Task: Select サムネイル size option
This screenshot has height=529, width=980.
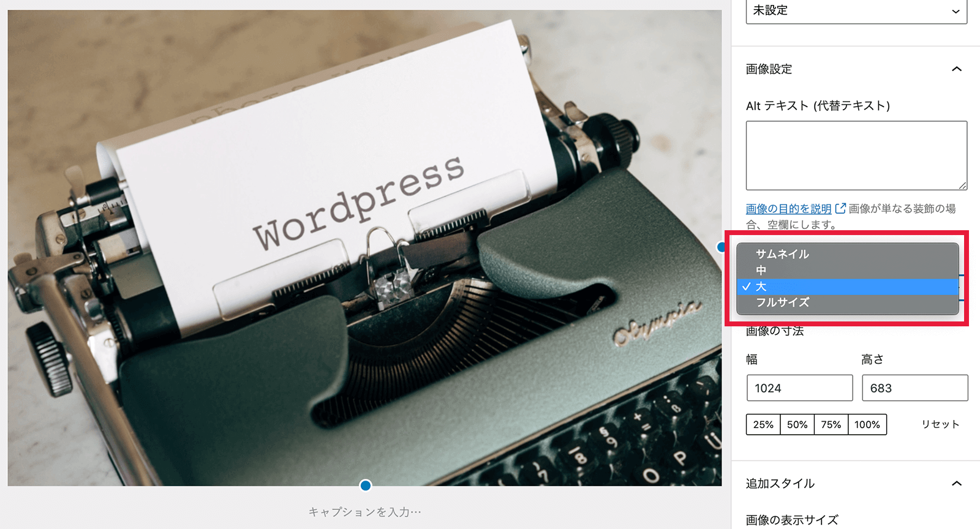Action: pyautogui.click(x=848, y=254)
